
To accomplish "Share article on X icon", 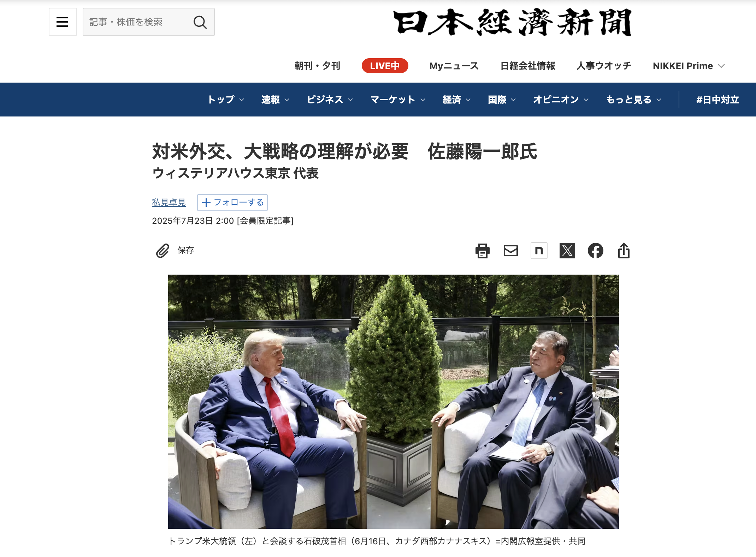I will (567, 251).
